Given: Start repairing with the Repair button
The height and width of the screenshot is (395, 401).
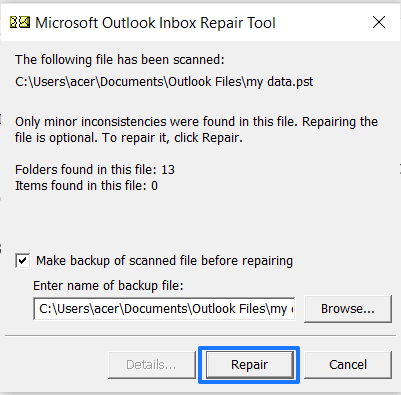Looking at the screenshot, I should click(249, 365).
